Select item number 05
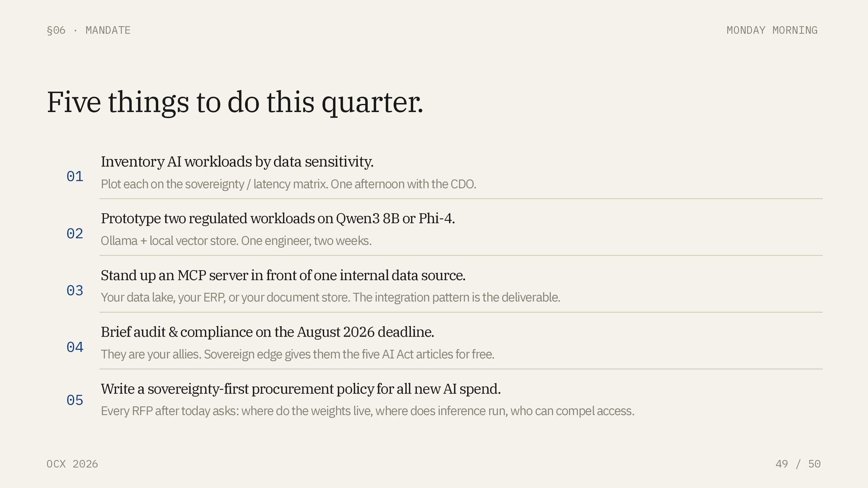The height and width of the screenshot is (488, 868). pyautogui.click(x=75, y=400)
